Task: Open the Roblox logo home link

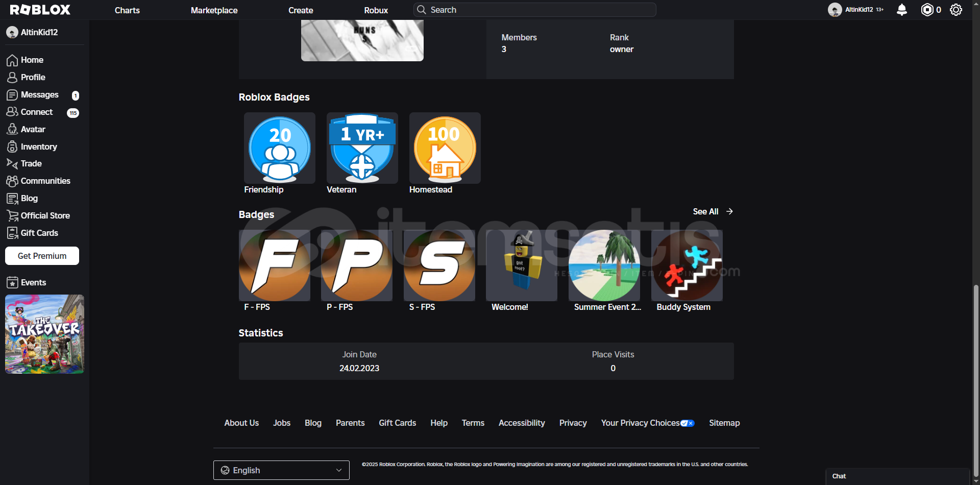Action: (40, 10)
